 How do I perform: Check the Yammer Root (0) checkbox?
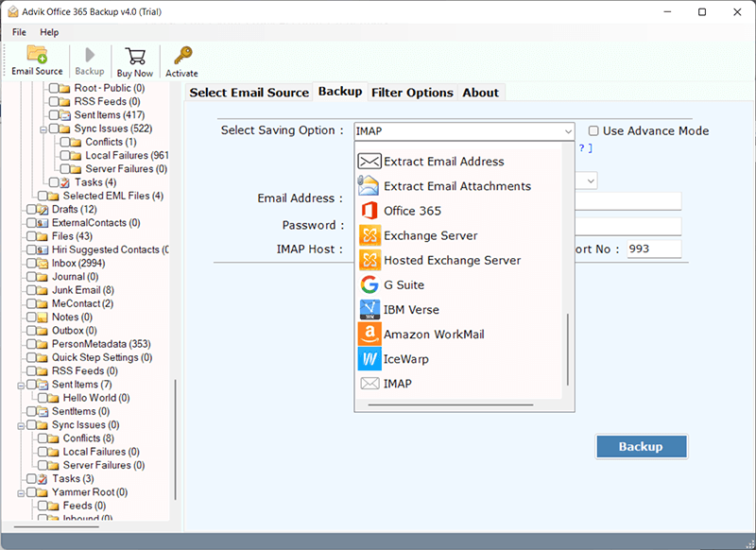[31, 492]
